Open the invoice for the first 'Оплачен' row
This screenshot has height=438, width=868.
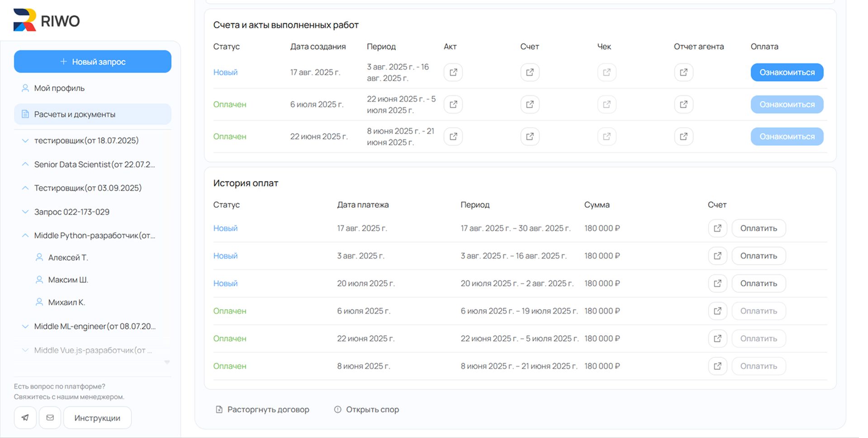[x=530, y=104]
